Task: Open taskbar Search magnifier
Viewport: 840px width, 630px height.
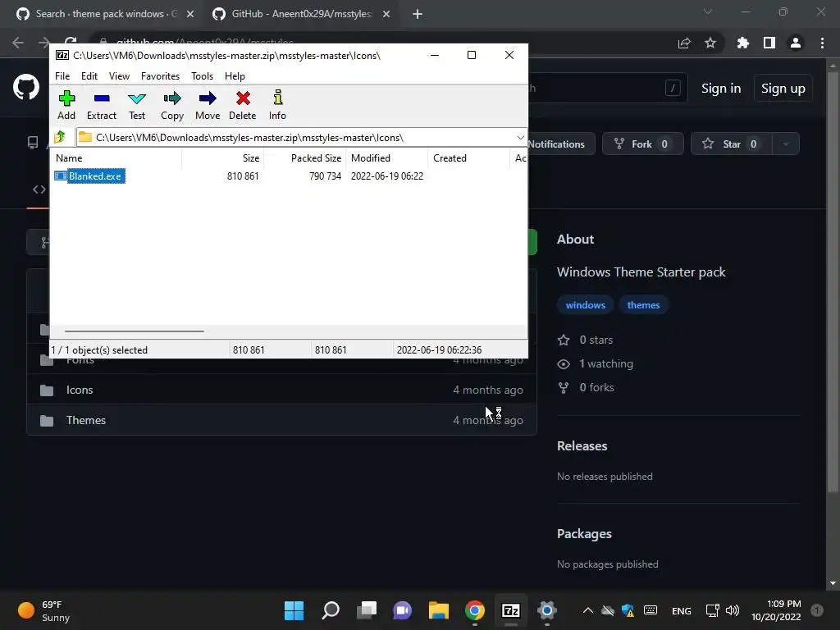Action: point(331,610)
